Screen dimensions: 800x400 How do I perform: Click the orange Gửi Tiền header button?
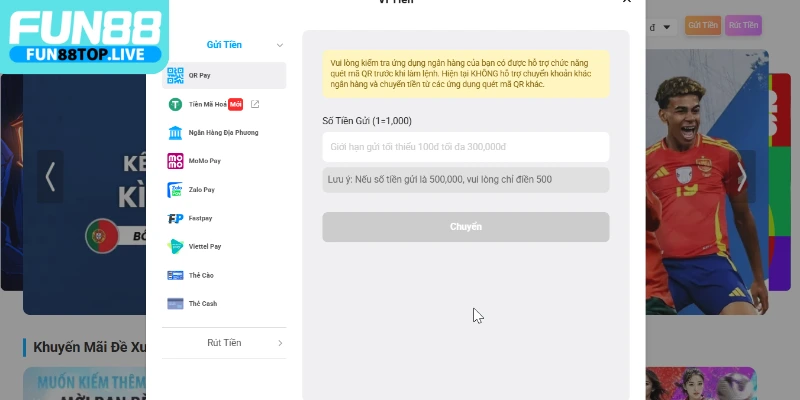[703, 25]
